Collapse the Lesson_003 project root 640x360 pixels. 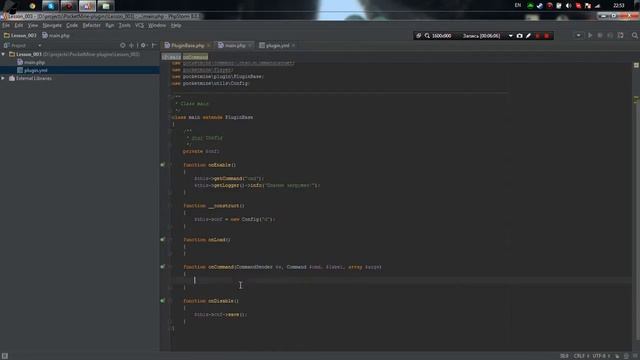tap(3, 54)
